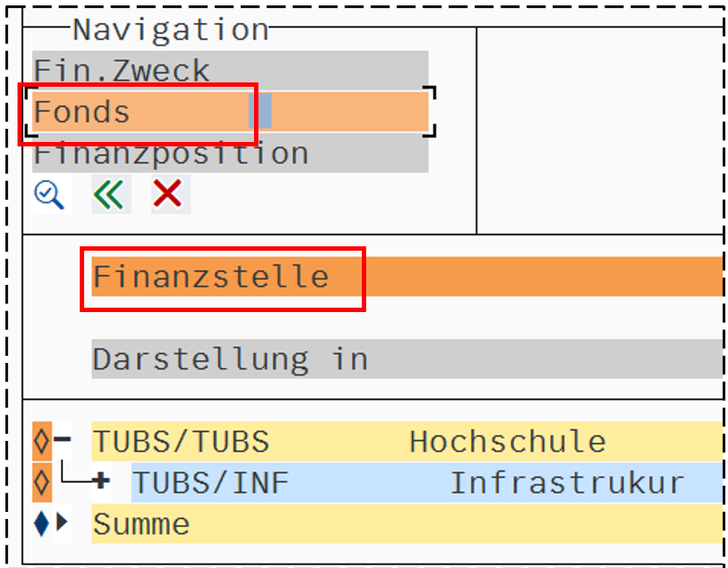The width and height of the screenshot is (728, 568).
Task: Click the Infrastrukur description text
Action: (x=566, y=483)
